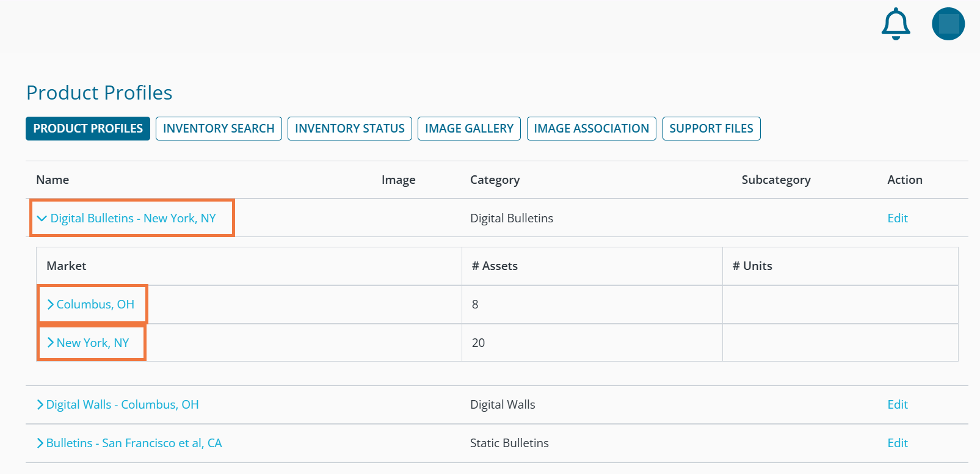Open the notifications bell icon

tap(895, 24)
